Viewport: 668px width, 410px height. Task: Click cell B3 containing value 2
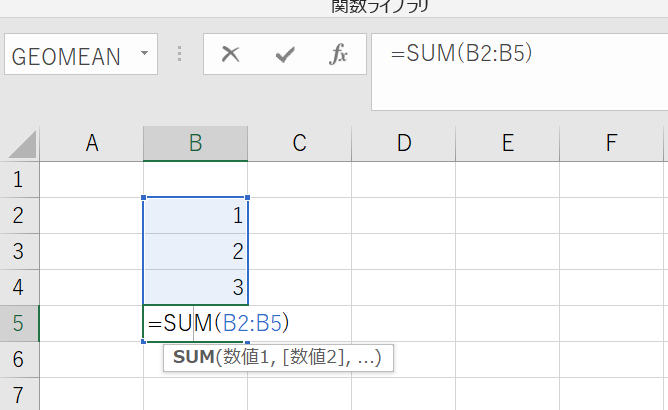pos(196,251)
